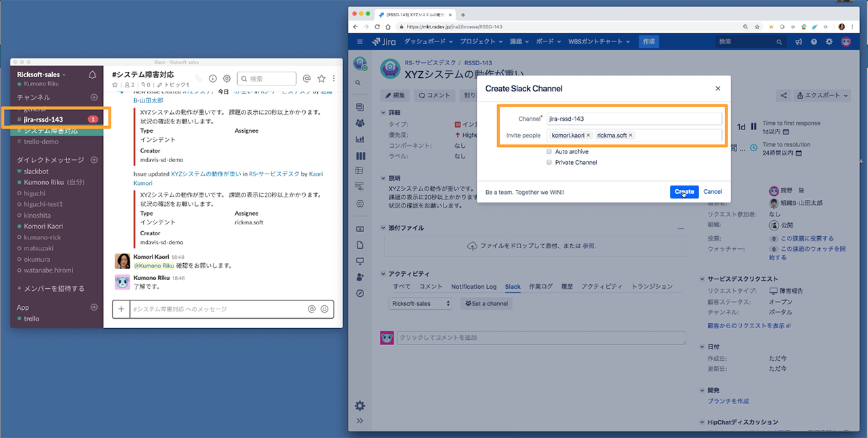Open Jira sidebar project settings gear
Viewport: 868px width, 438px height.
pyautogui.click(x=360, y=405)
